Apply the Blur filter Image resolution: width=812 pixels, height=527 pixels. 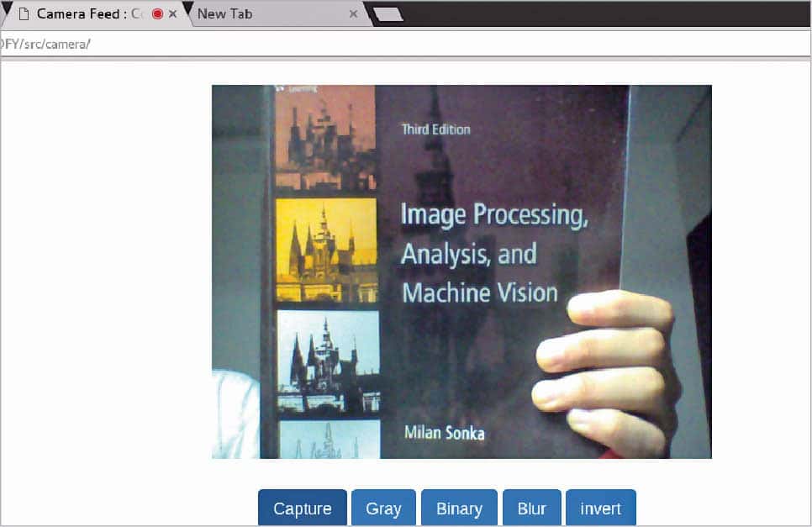pyautogui.click(x=531, y=509)
